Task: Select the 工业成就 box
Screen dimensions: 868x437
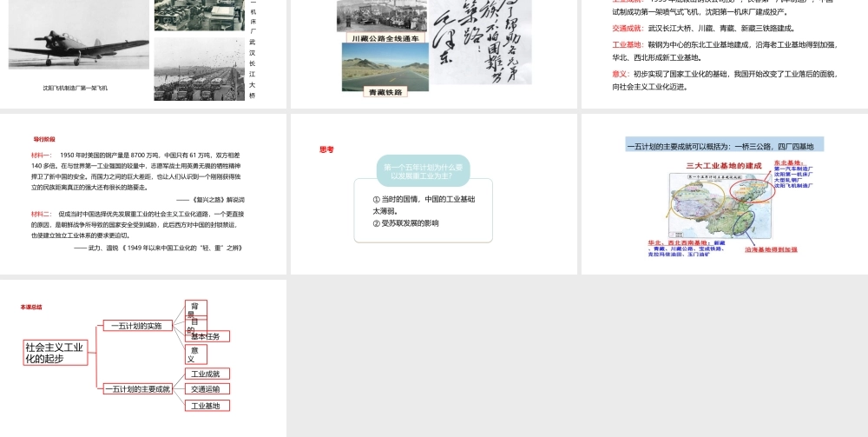Action: click(x=207, y=374)
